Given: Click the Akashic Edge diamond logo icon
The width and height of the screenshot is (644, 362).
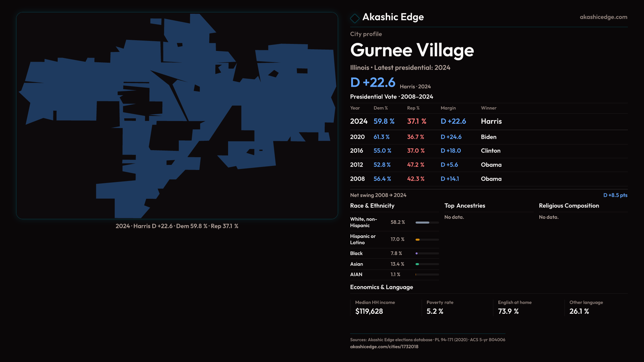Looking at the screenshot, I should [355, 18].
